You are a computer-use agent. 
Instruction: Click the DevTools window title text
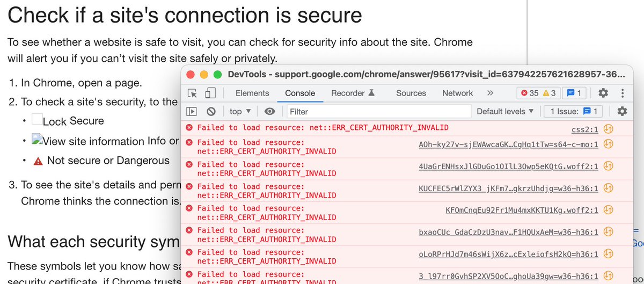pos(427,74)
